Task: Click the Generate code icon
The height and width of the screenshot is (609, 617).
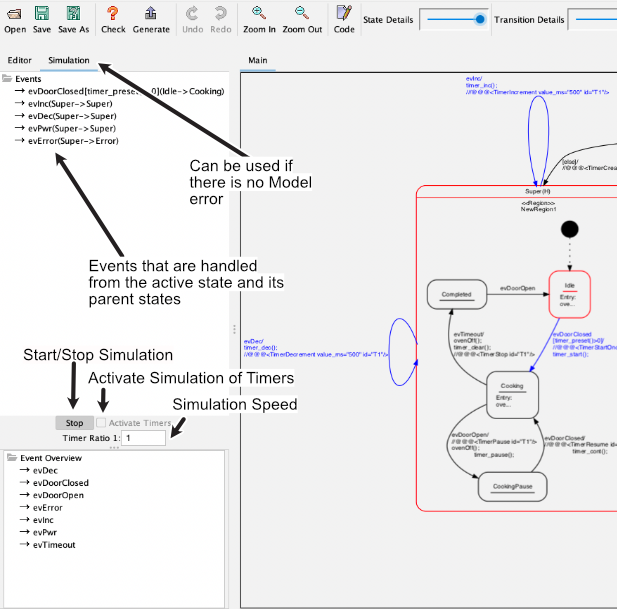Action: point(150,14)
